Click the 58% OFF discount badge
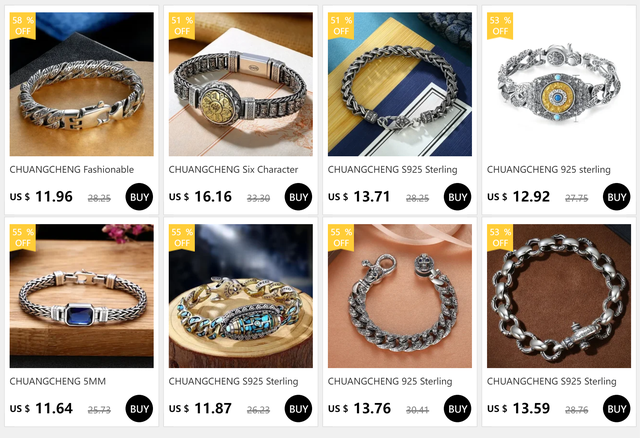 pyautogui.click(x=23, y=26)
